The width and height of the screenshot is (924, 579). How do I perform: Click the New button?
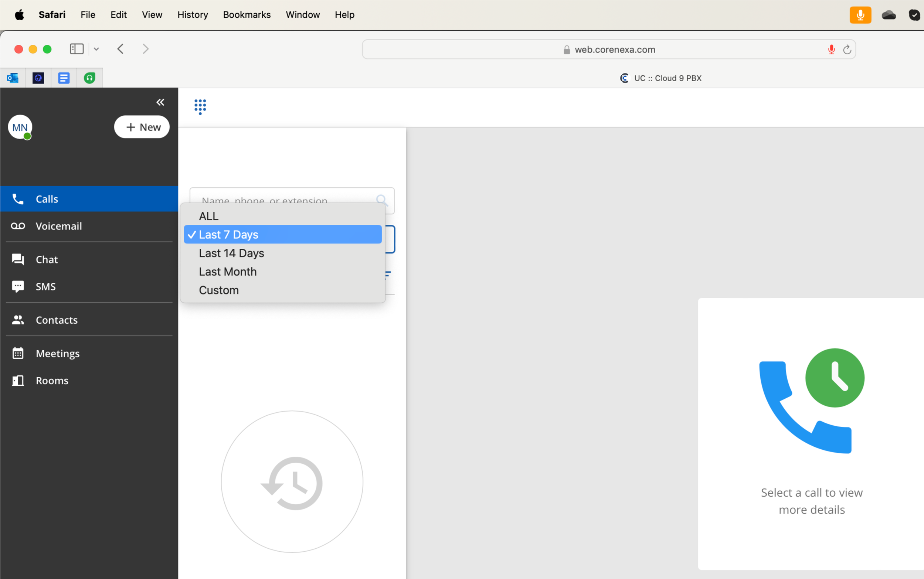(142, 127)
